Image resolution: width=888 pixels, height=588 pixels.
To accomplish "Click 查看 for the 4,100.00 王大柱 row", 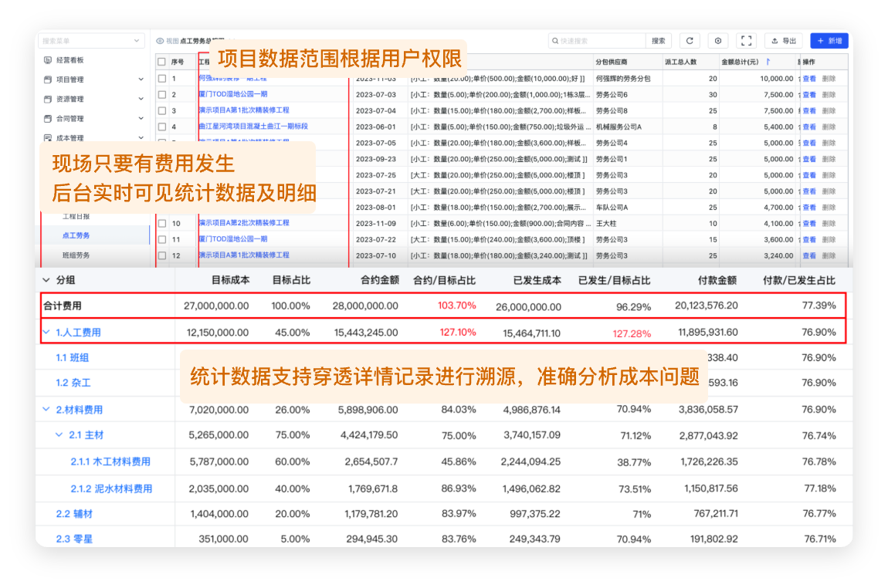I will 808,224.
